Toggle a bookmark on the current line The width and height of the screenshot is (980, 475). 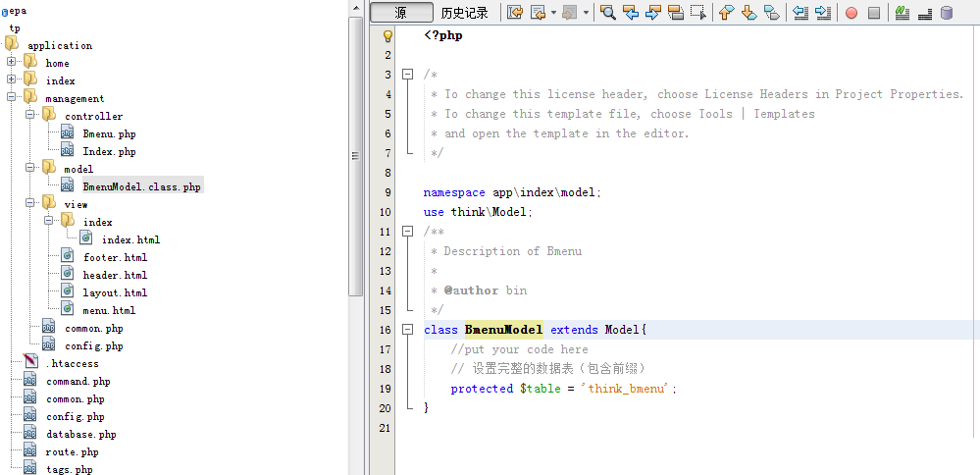tap(771, 13)
